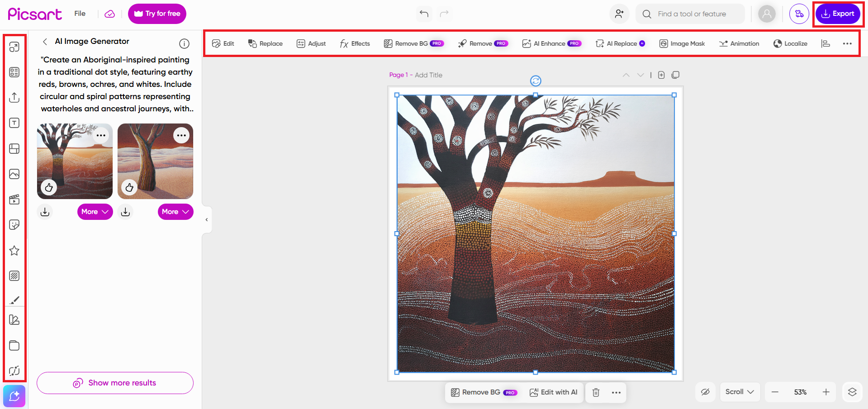Open the Localize tool
This screenshot has width=868, height=409.
[x=790, y=43]
